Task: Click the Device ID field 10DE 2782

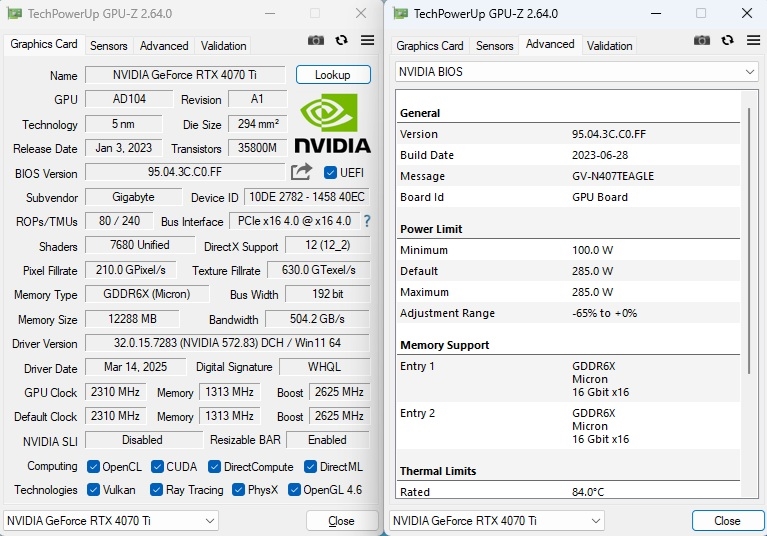Action: pyautogui.click(x=307, y=197)
